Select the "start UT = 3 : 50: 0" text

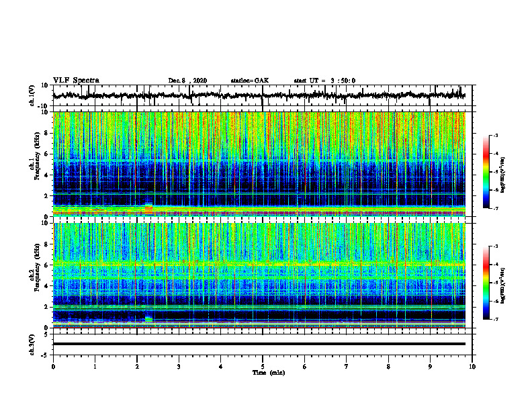coord(324,81)
